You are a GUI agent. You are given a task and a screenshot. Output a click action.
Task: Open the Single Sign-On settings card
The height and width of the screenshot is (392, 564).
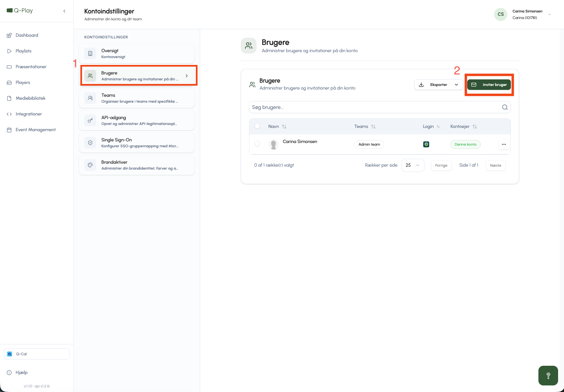(x=137, y=143)
